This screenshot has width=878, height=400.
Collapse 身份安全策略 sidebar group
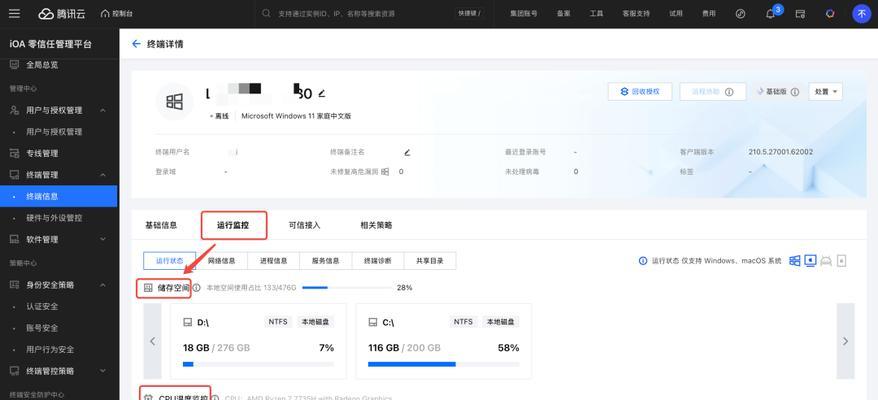tap(103, 285)
